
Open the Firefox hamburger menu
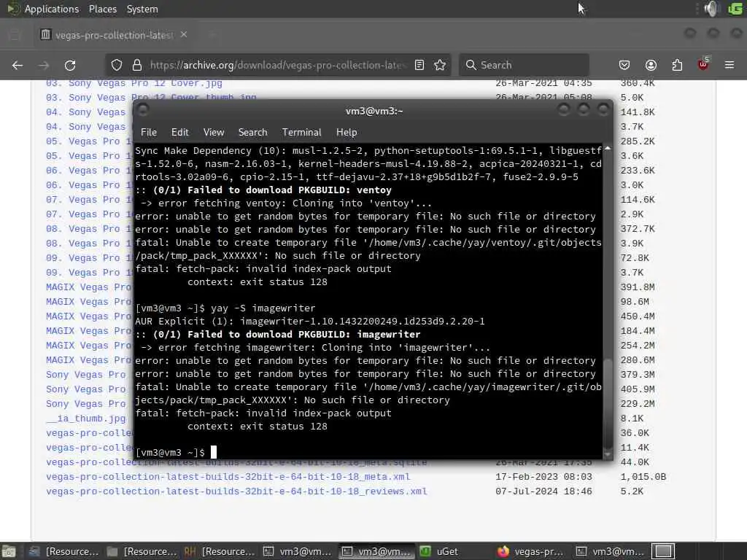click(729, 65)
